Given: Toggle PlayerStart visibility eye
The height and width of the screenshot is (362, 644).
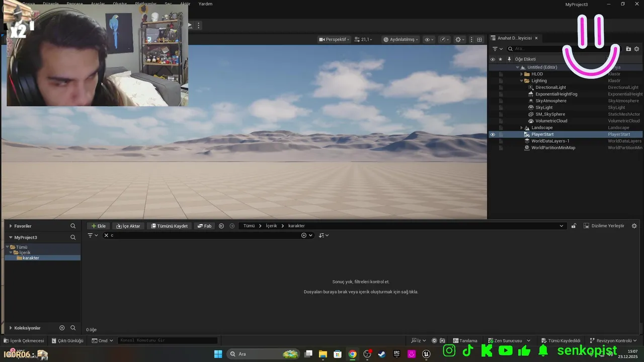Looking at the screenshot, I should (x=493, y=134).
